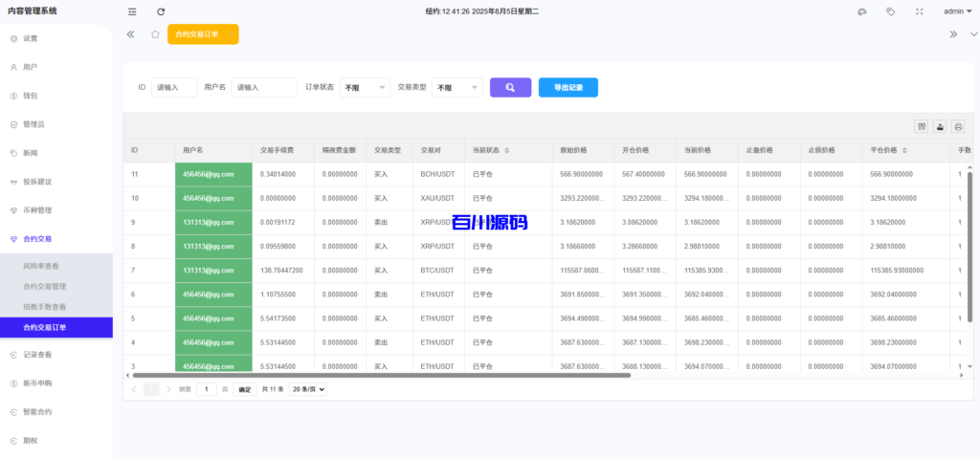Select the 币种管理 sidebar menu

pos(37,210)
